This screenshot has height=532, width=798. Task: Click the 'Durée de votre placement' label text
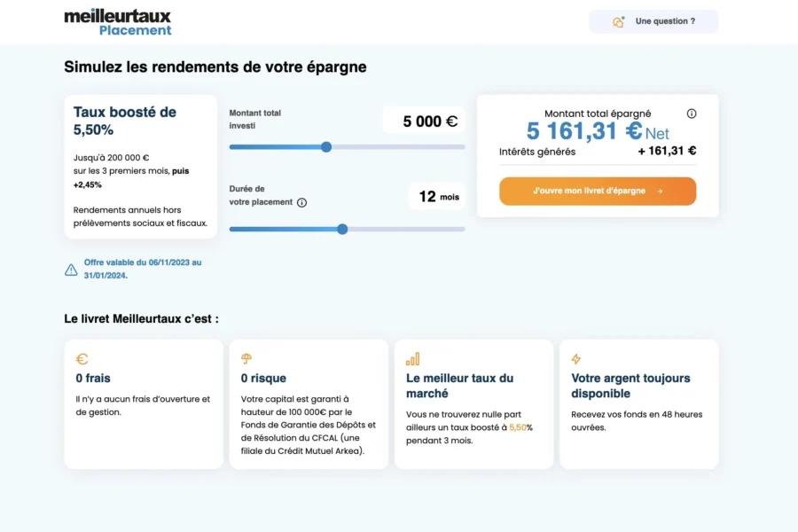coord(261,195)
